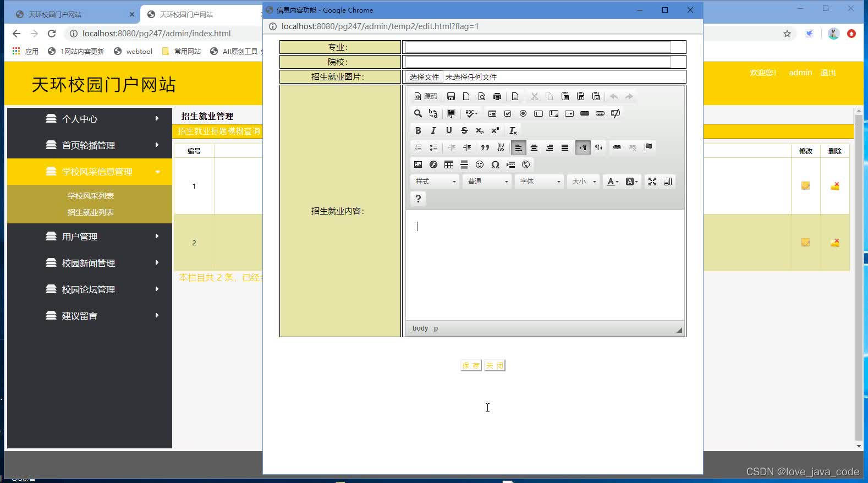The image size is (868, 483).
Task: Click the Insert Flash icon
Action: tap(433, 164)
